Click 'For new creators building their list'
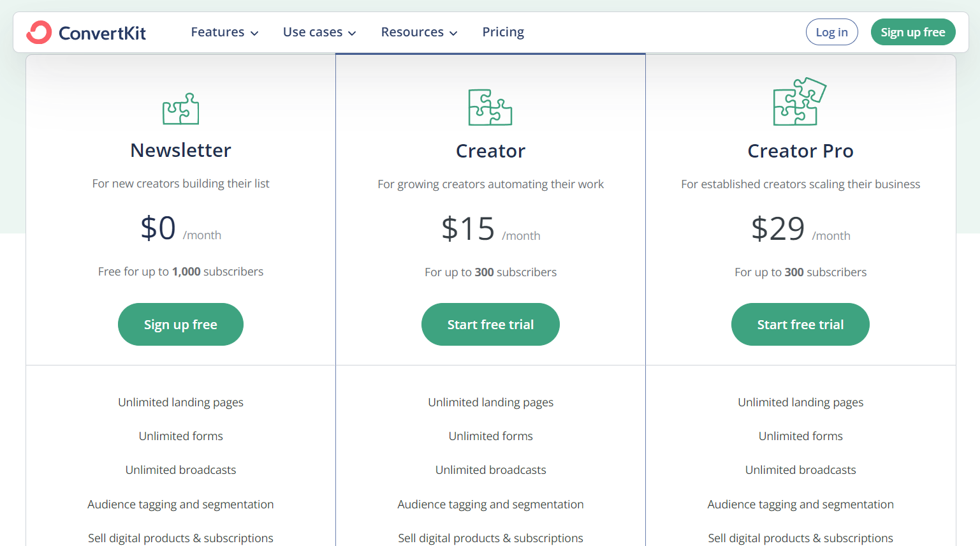The image size is (980, 546). point(180,184)
